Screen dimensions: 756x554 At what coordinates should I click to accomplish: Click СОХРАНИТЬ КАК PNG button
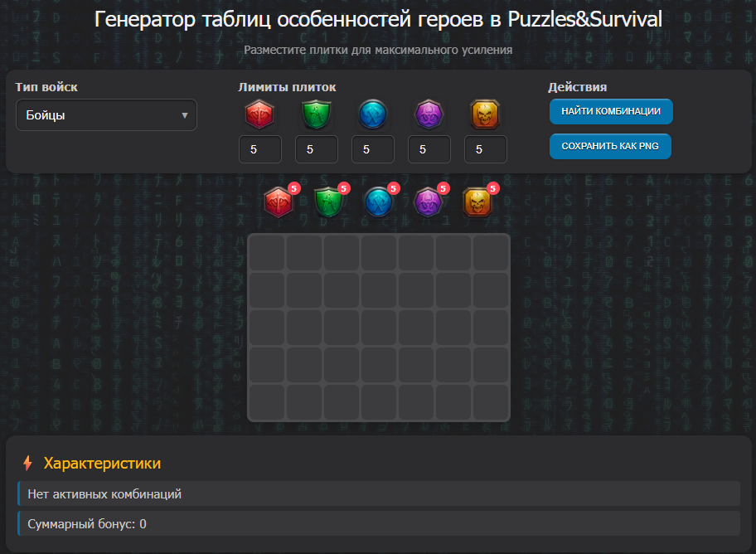point(610,146)
